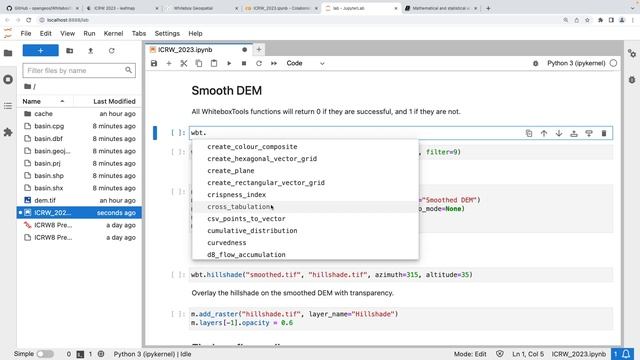The width and height of the screenshot is (640, 360).
Task: Open the file browser sidebar icon
Action: coord(8,53)
